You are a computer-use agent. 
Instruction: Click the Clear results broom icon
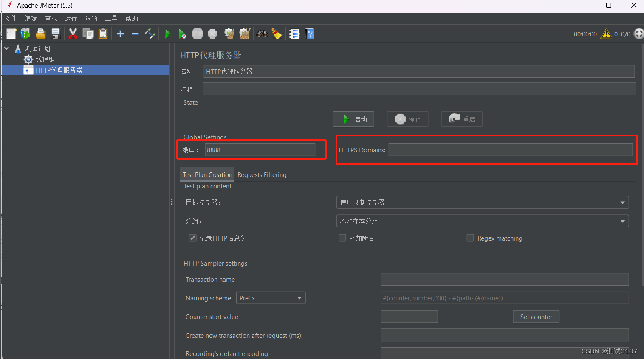(x=229, y=34)
